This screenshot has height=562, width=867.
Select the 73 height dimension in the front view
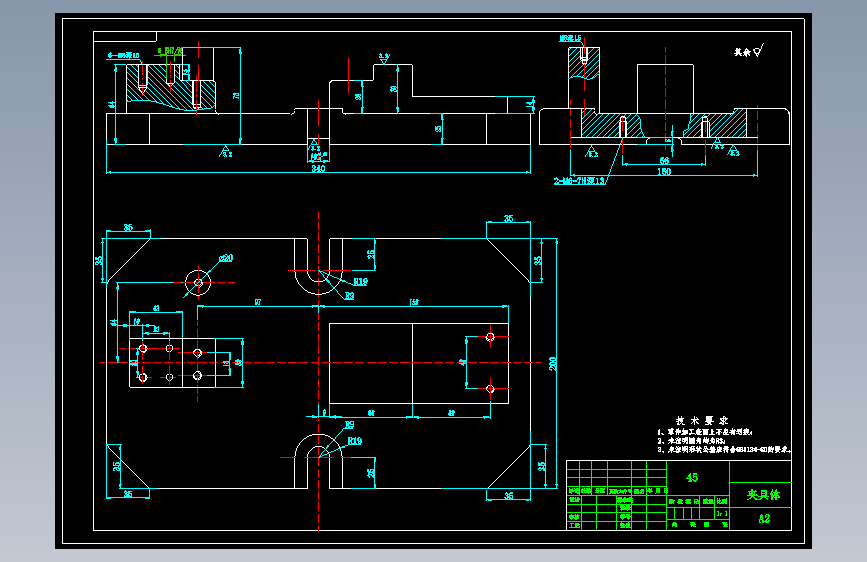(x=236, y=96)
